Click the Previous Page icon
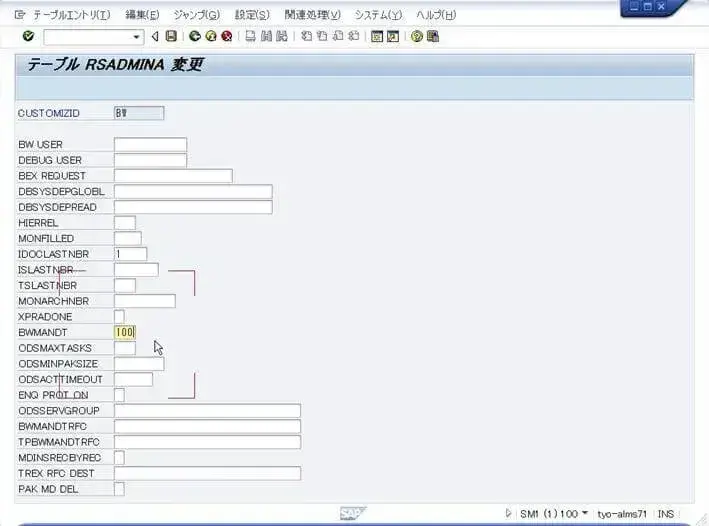 click(322, 36)
